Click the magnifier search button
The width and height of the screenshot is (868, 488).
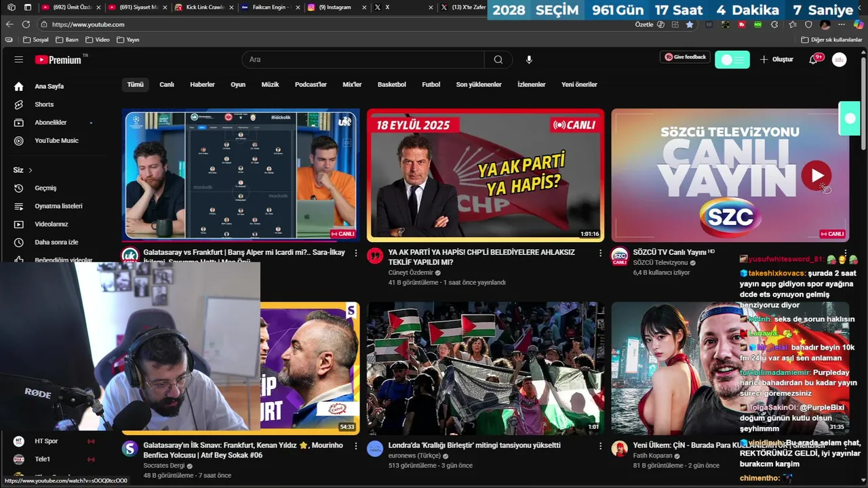pos(498,60)
